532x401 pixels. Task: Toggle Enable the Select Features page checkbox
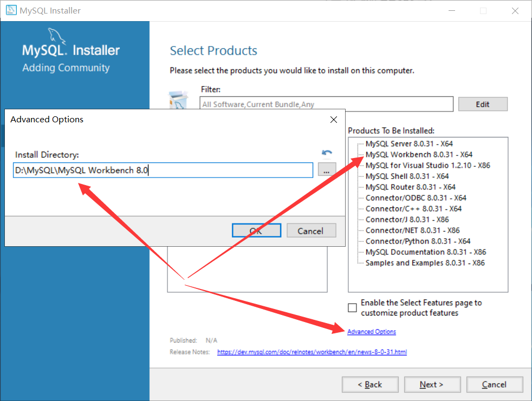pos(352,307)
